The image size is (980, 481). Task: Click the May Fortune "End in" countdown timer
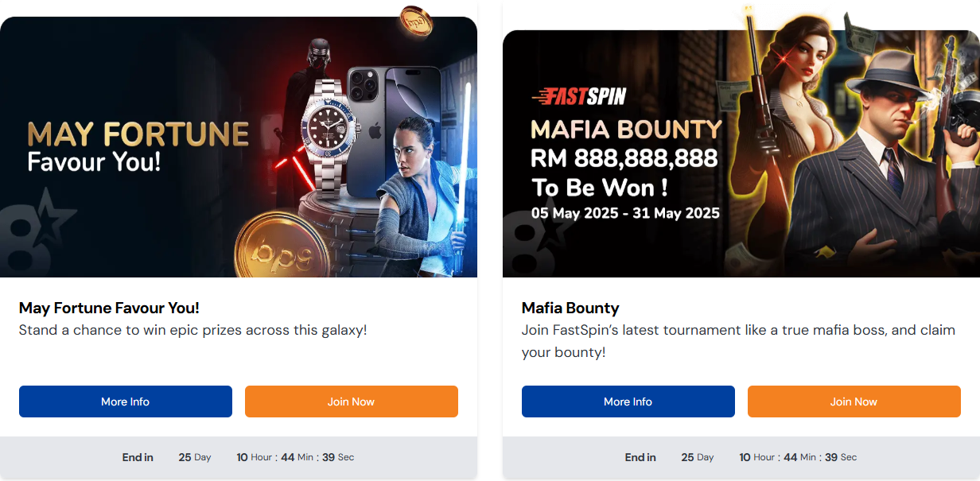(x=238, y=457)
